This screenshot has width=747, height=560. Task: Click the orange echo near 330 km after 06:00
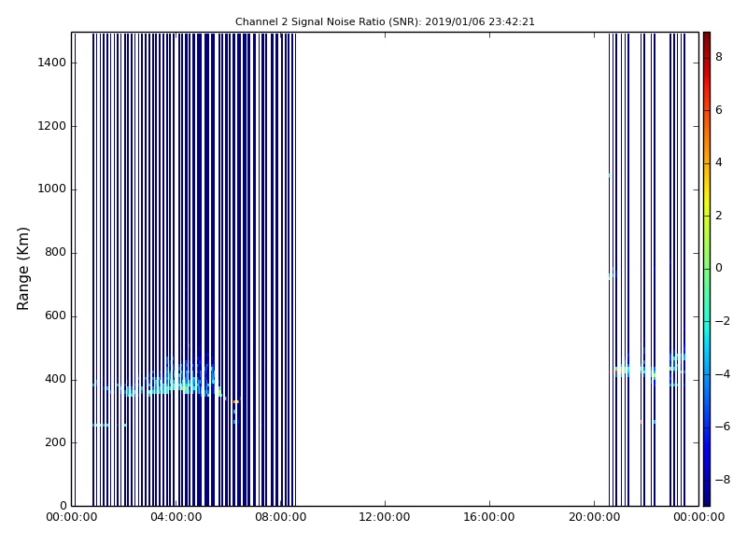click(236, 402)
